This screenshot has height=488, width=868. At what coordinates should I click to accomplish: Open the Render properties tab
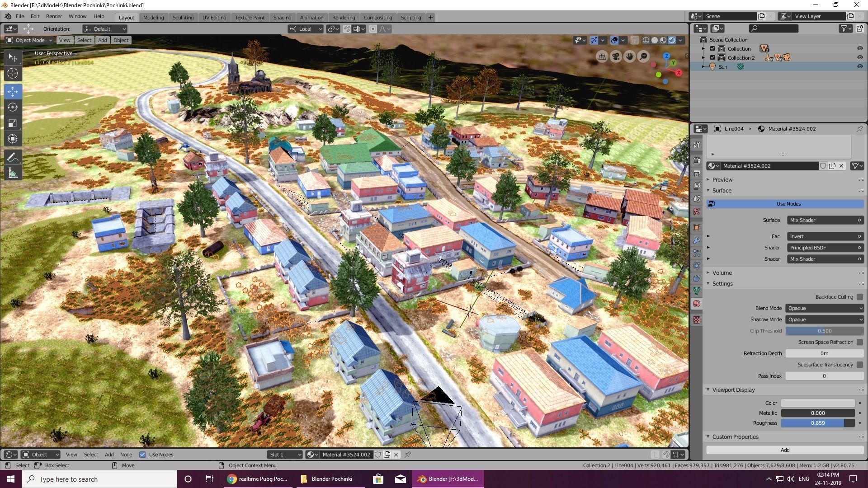tap(697, 161)
